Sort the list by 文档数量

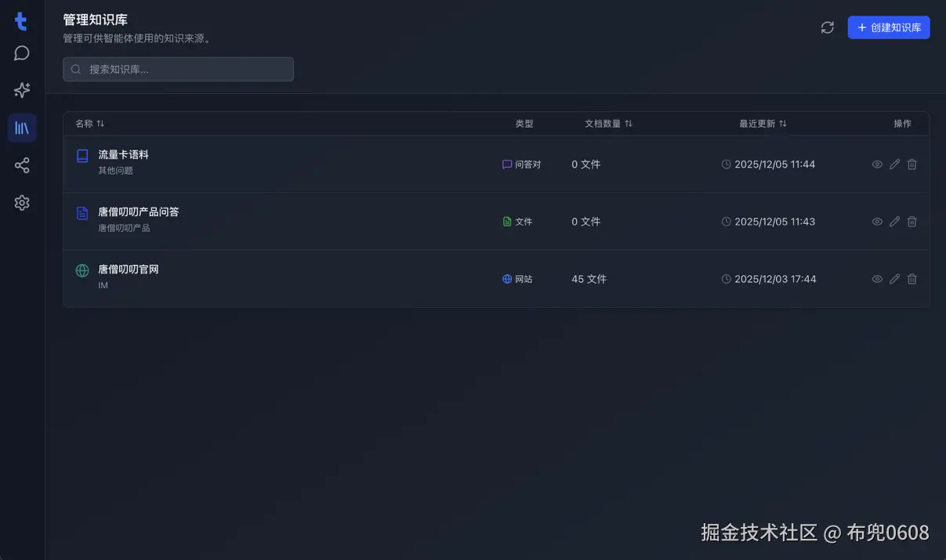click(609, 123)
